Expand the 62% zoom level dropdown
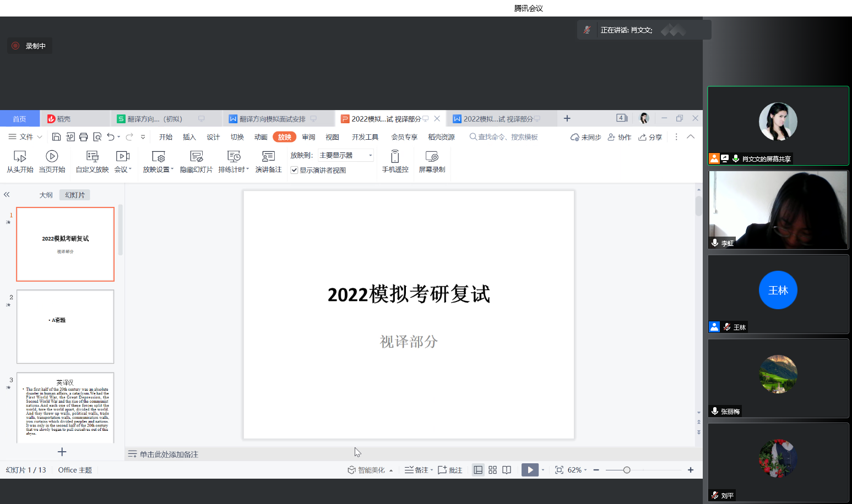This screenshot has width=852, height=504. (585, 470)
